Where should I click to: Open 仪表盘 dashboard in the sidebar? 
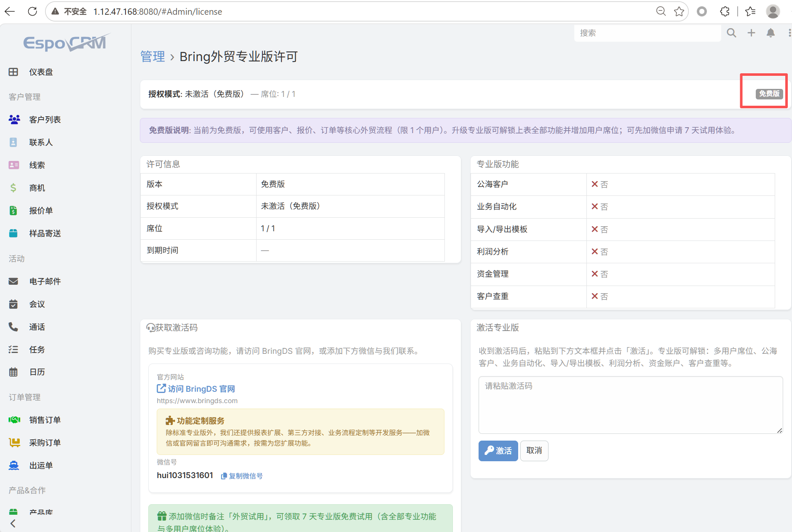point(41,72)
